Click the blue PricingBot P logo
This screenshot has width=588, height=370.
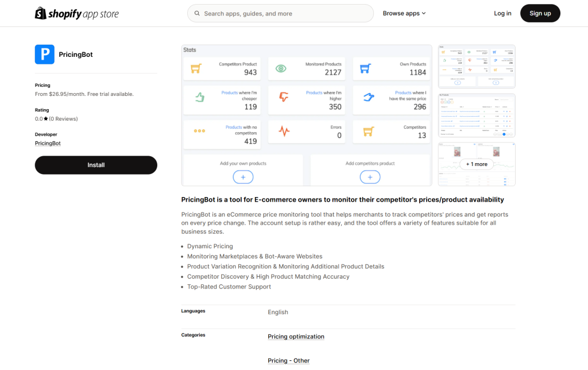click(x=45, y=55)
